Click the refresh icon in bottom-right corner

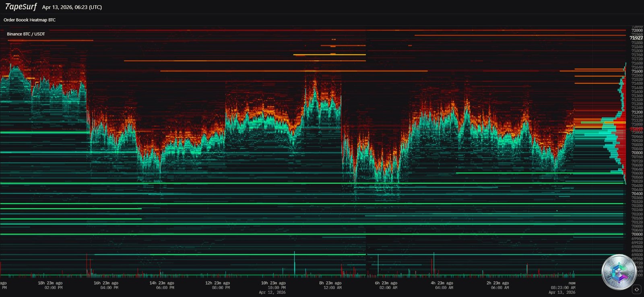636,289
